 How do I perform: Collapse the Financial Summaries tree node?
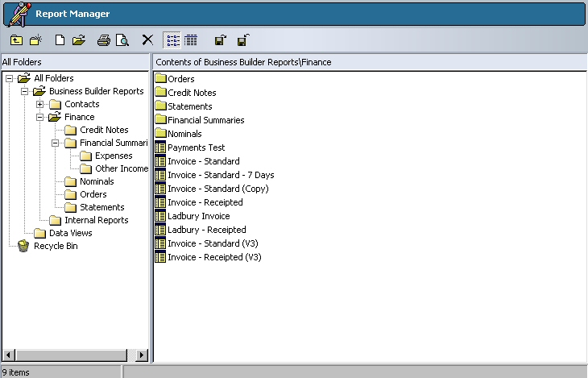tap(55, 143)
